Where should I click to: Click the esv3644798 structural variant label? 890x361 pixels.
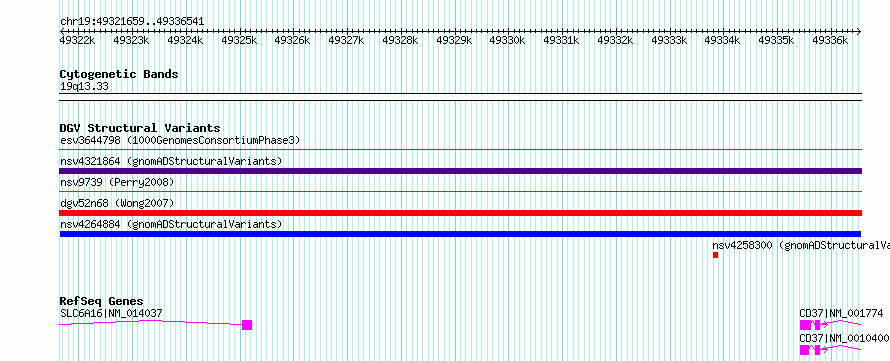click(180, 140)
